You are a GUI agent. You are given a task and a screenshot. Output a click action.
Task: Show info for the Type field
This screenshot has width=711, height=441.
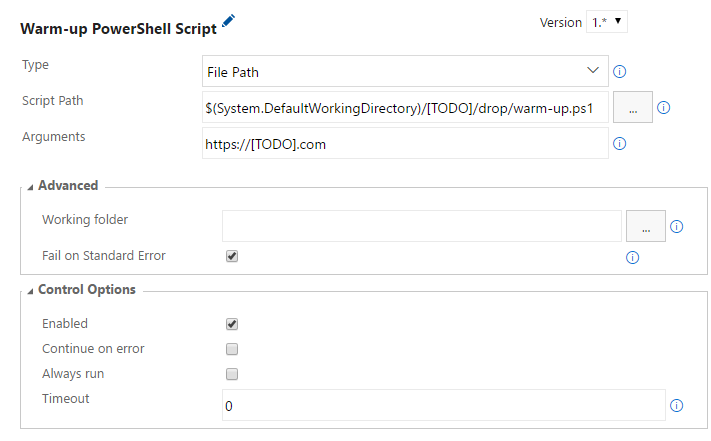(x=619, y=72)
